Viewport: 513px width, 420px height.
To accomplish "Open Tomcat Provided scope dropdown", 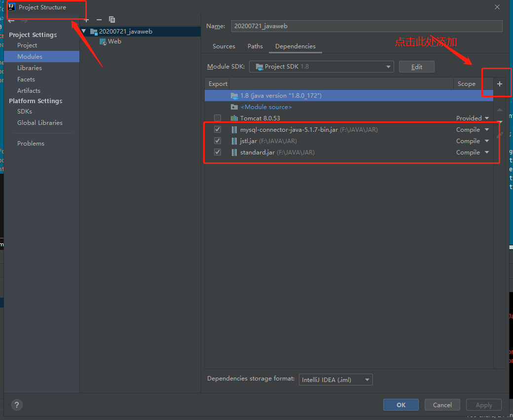I will coord(487,118).
